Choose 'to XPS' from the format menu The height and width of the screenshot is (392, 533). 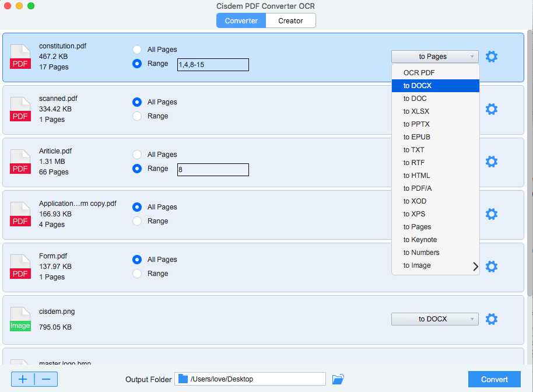click(x=436, y=214)
